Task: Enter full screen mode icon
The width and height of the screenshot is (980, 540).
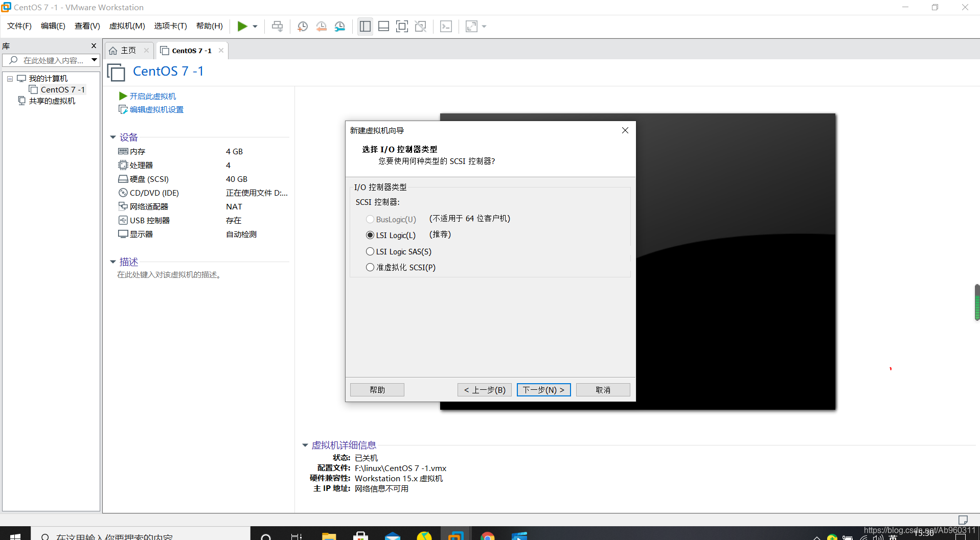Action: (x=402, y=26)
